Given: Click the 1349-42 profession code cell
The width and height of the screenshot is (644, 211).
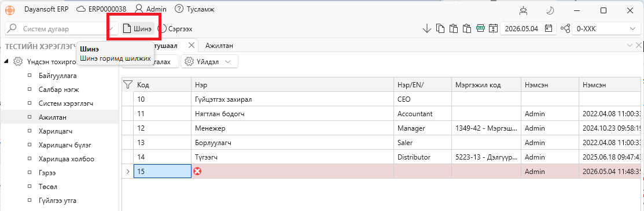Looking at the screenshot, I should tap(487, 128).
